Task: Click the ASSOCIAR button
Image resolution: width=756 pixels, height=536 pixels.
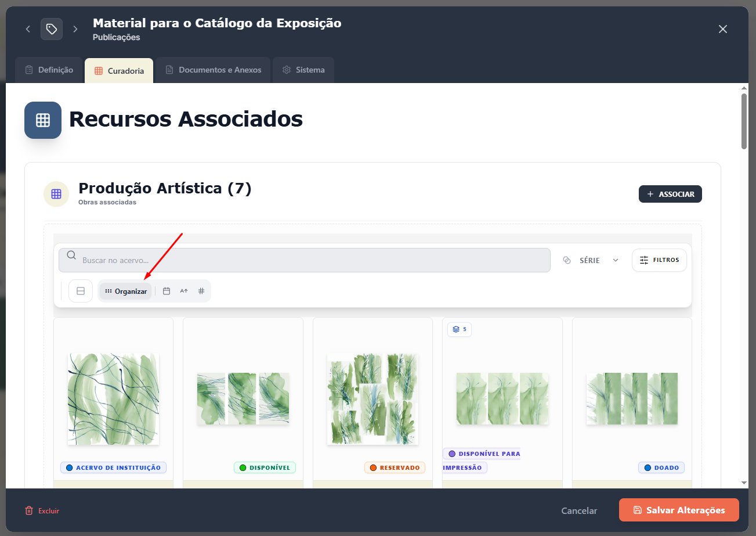Action: [x=670, y=194]
